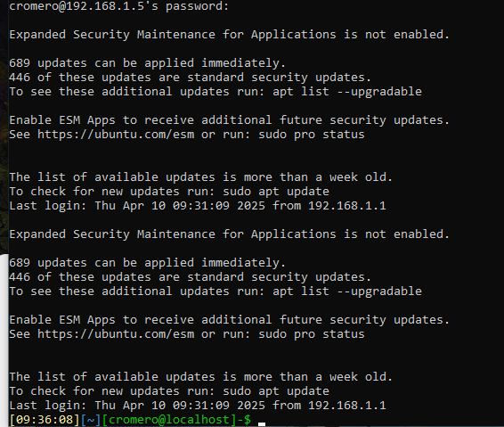Click the first 'Last login: Thu Apr 10' line
The height and width of the screenshot is (427, 504).
(198, 206)
